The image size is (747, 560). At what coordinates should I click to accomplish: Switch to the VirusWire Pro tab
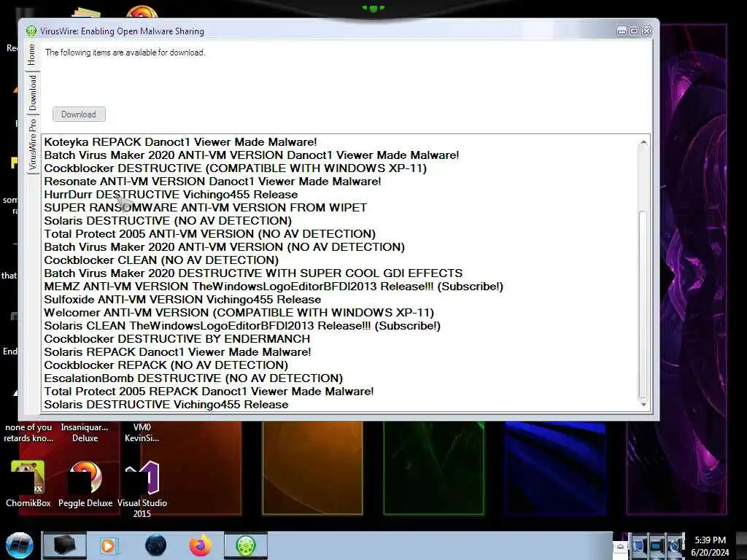(32, 144)
